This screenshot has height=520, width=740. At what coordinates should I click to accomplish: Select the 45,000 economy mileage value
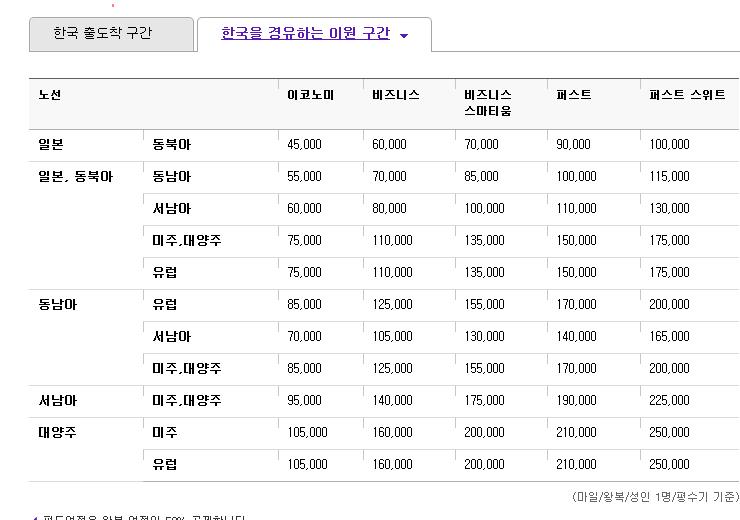(x=304, y=144)
